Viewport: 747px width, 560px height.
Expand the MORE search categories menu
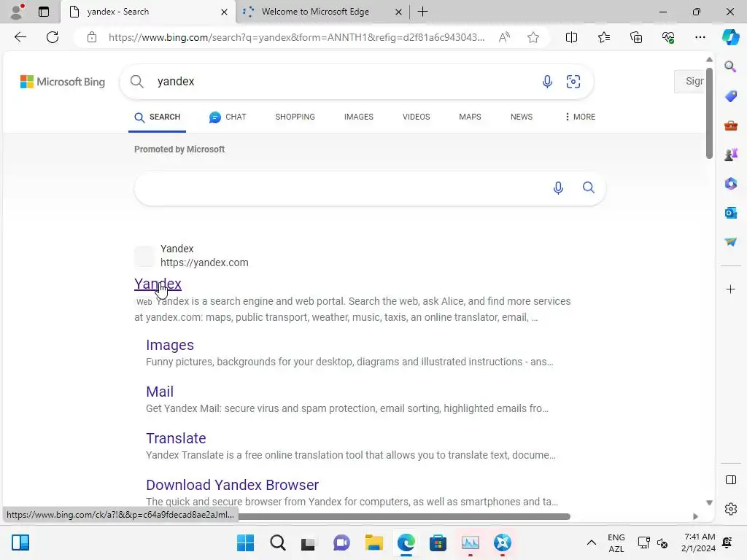[580, 117]
